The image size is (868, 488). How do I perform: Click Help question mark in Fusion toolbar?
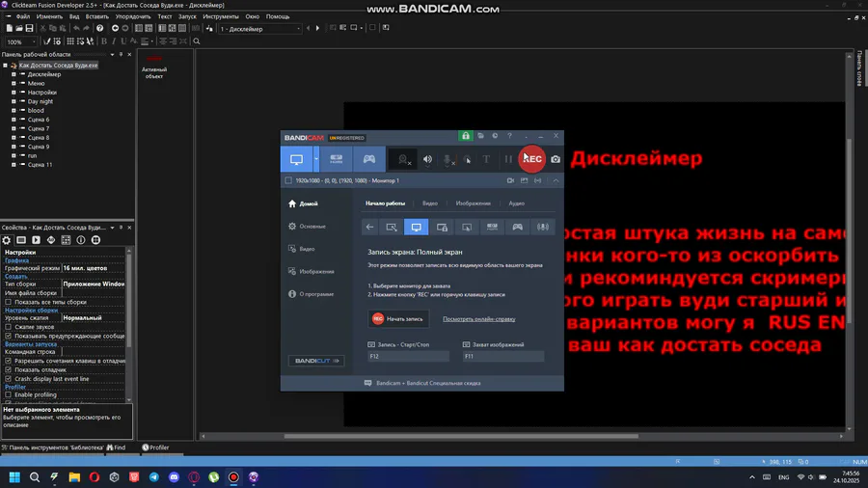(x=99, y=28)
